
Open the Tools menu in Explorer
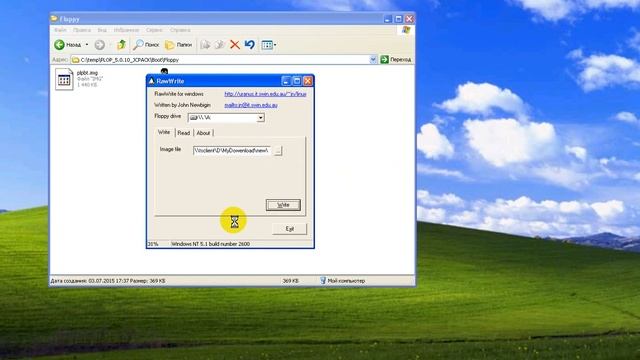[154, 30]
